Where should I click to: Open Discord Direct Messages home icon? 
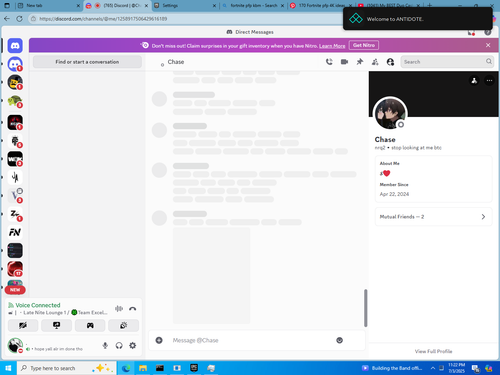pyautogui.click(x=15, y=46)
